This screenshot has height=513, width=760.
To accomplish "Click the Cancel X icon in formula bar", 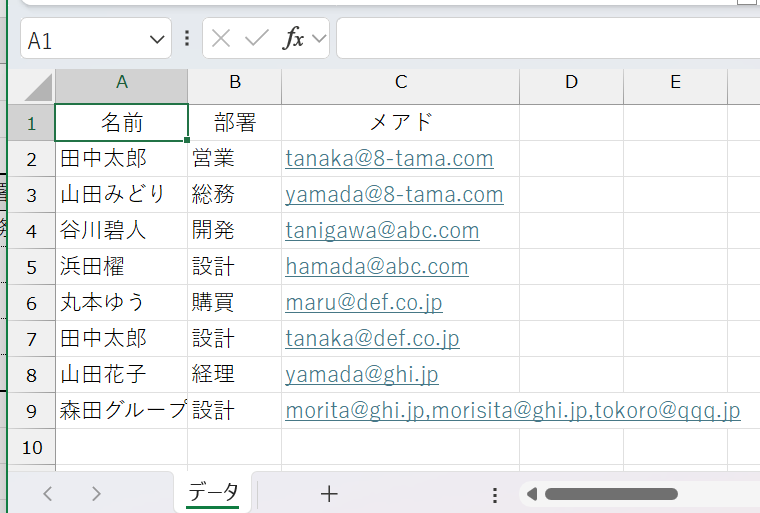I will 222,39.
